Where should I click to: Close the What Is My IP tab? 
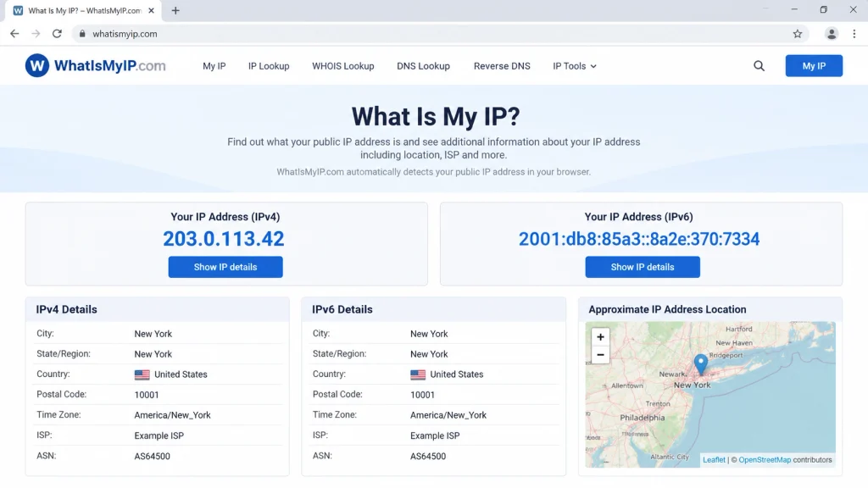coord(151,10)
